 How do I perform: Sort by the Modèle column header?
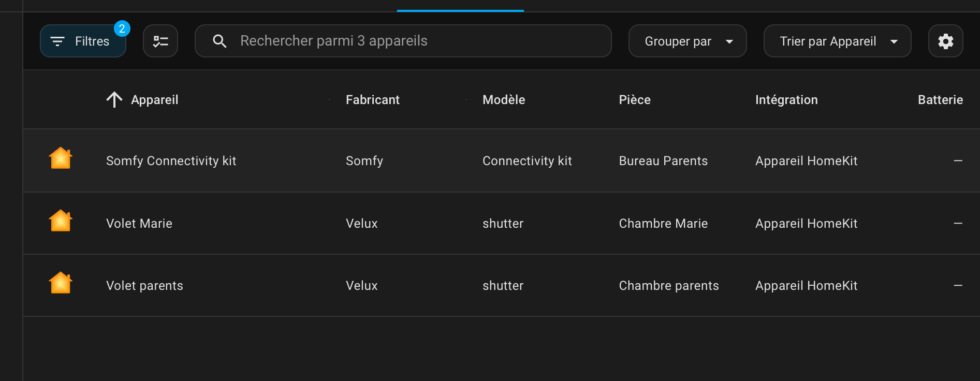(x=503, y=100)
